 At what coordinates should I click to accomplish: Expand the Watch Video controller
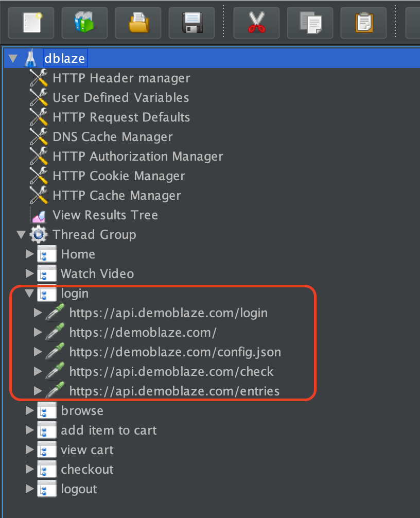(x=30, y=273)
